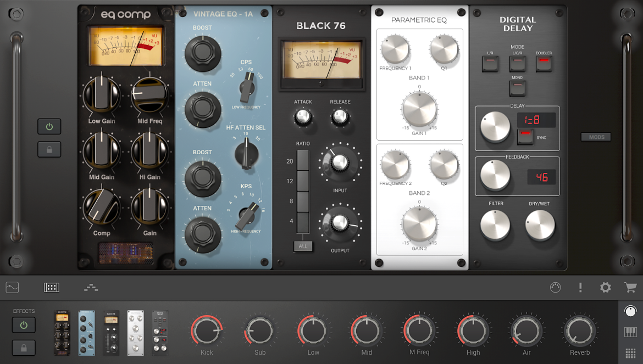Click the MODS button
Screen dimensions: 643x364
tap(596, 137)
